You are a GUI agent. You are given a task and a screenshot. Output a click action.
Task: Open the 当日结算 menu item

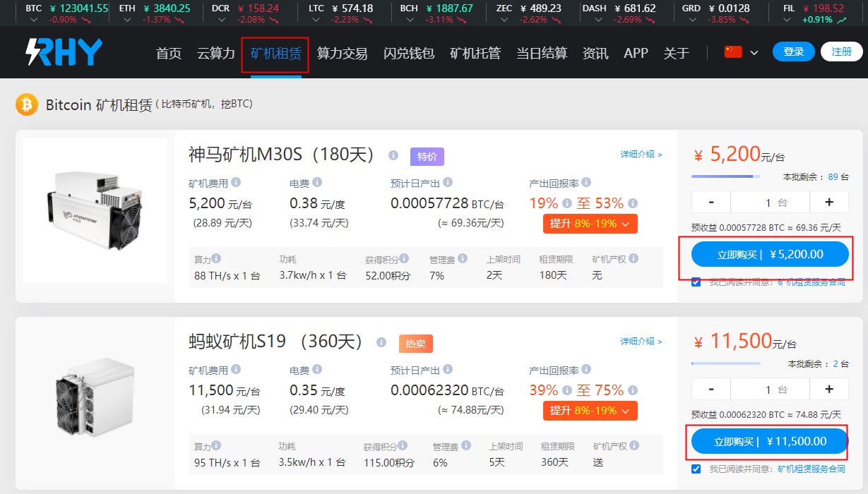542,53
